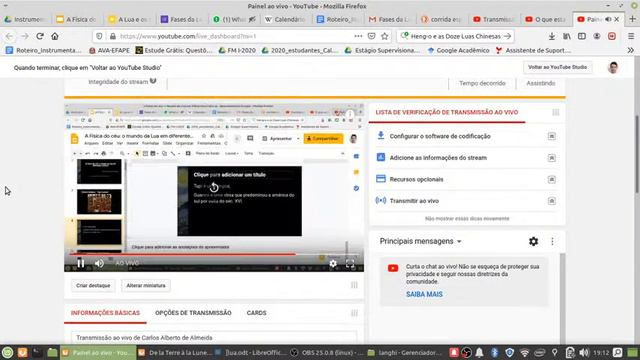Click the Criar destaque button

tap(93, 285)
